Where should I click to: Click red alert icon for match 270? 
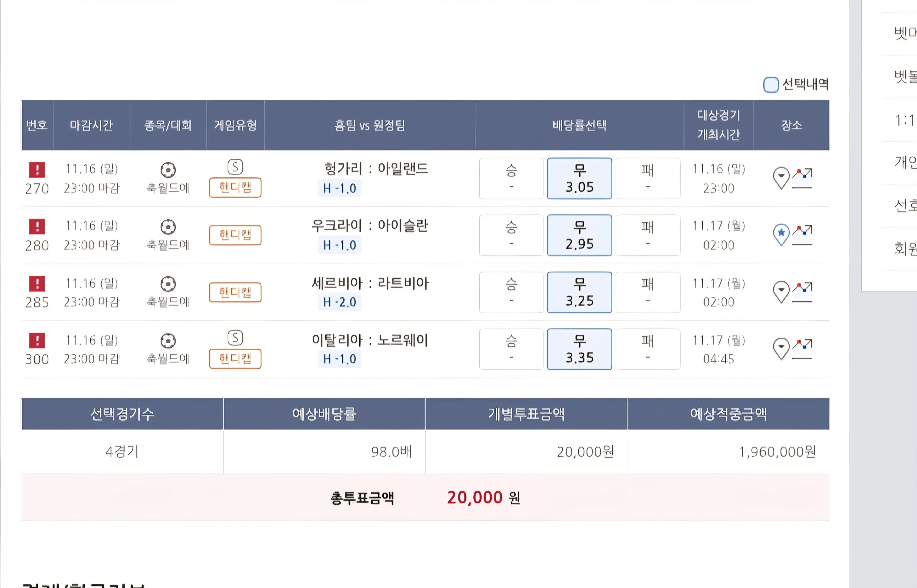point(37,170)
